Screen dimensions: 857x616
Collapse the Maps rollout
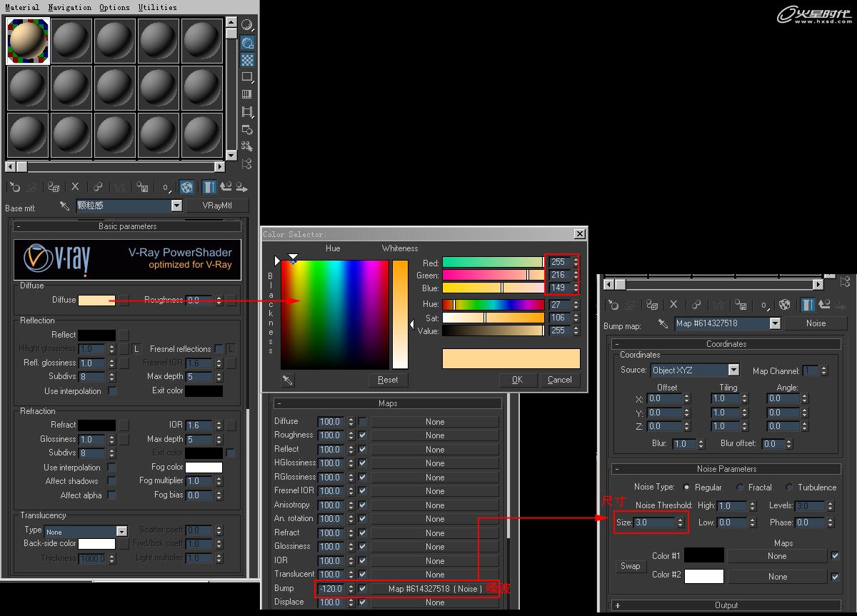coord(388,403)
